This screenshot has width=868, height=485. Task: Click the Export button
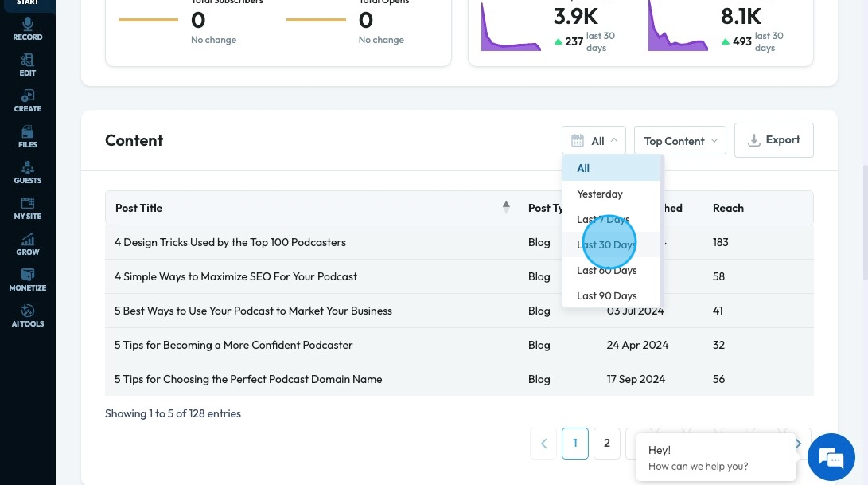[x=773, y=140]
